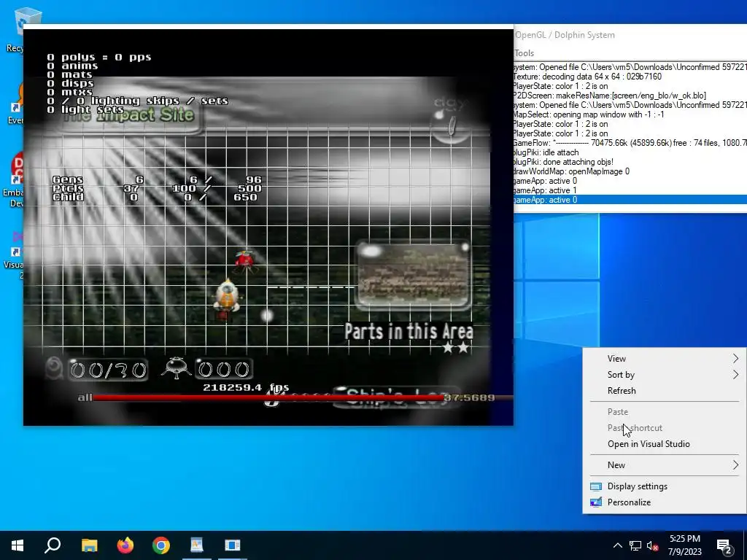
Task: Click the glowing white cursor dot on map
Action: click(x=267, y=315)
